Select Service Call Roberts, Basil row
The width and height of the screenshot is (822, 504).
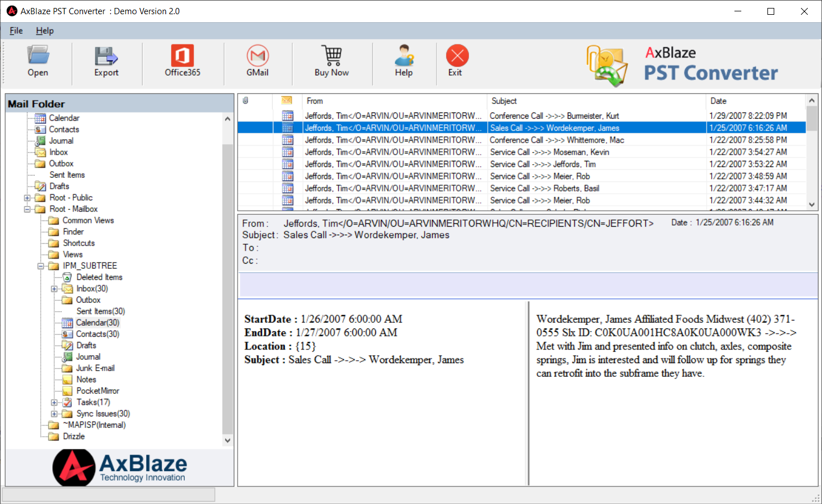tap(522, 188)
